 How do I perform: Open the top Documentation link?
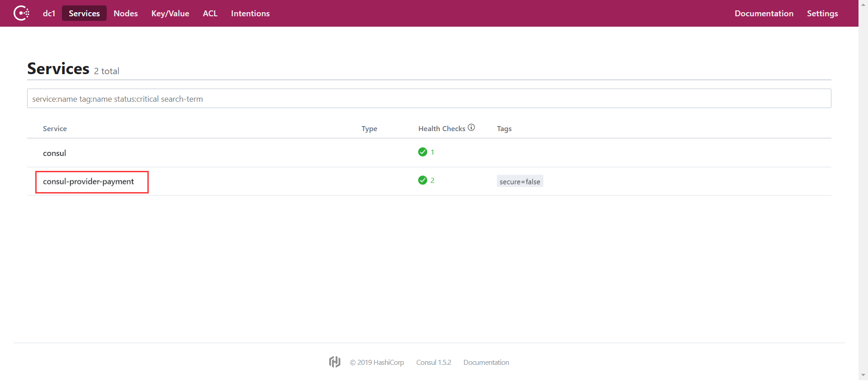pyautogui.click(x=764, y=14)
